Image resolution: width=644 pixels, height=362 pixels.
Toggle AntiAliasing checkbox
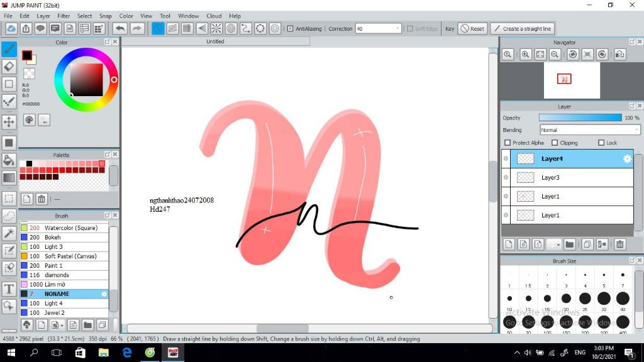pyautogui.click(x=290, y=29)
